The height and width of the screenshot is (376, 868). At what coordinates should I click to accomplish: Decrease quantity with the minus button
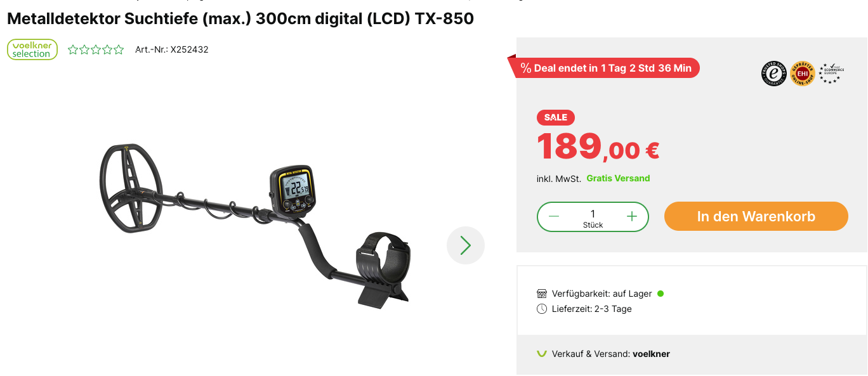(x=554, y=216)
